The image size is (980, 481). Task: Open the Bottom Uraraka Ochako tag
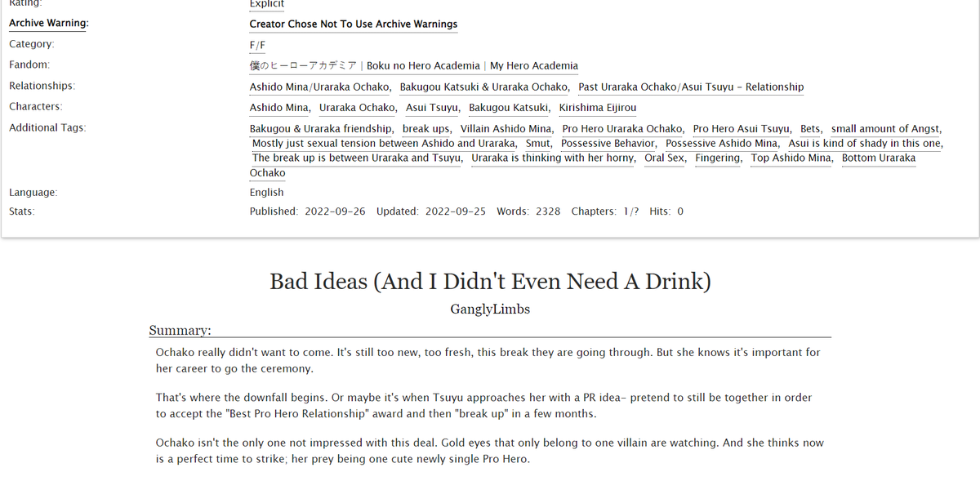(x=879, y=158)
